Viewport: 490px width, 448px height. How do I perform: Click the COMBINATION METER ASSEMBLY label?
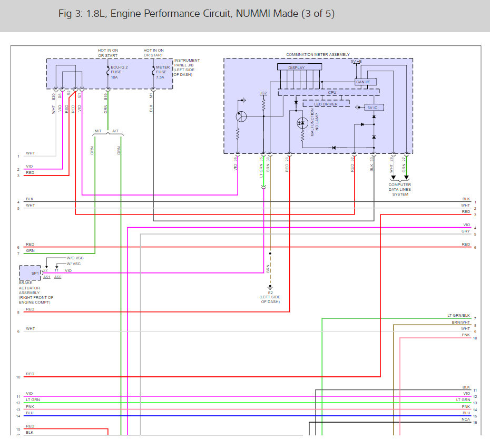[x=318, y=54]
